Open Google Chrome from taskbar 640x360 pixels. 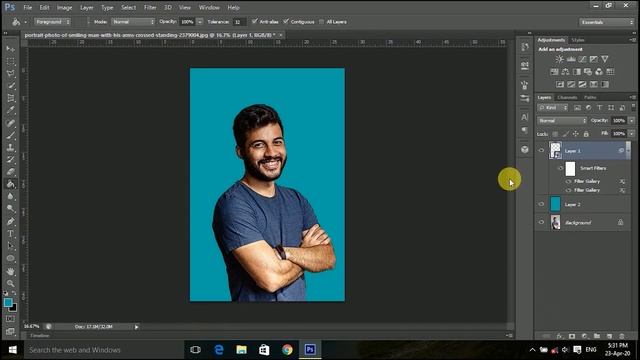[x=287, y=350]
